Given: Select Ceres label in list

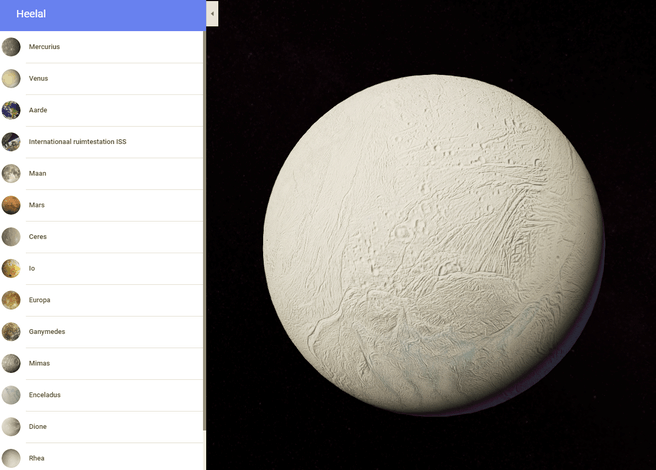Looking at the screenshot, I should (x=38, y=237).
